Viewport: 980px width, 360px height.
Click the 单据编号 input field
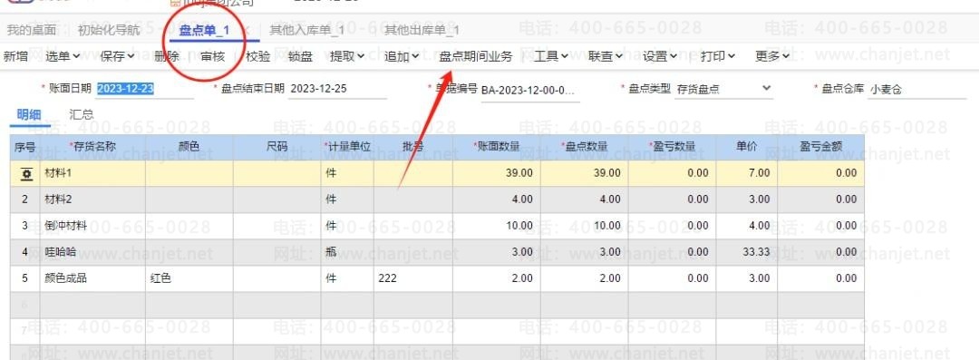tap(530, 90)
